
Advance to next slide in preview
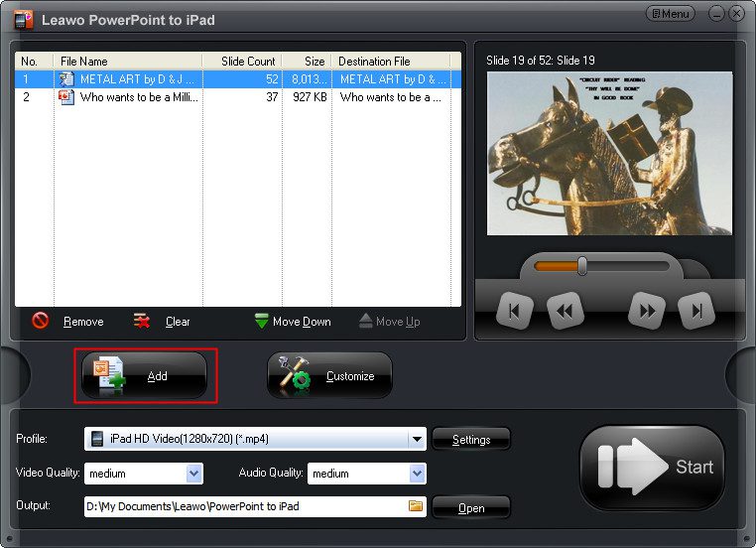coord(647,312)
